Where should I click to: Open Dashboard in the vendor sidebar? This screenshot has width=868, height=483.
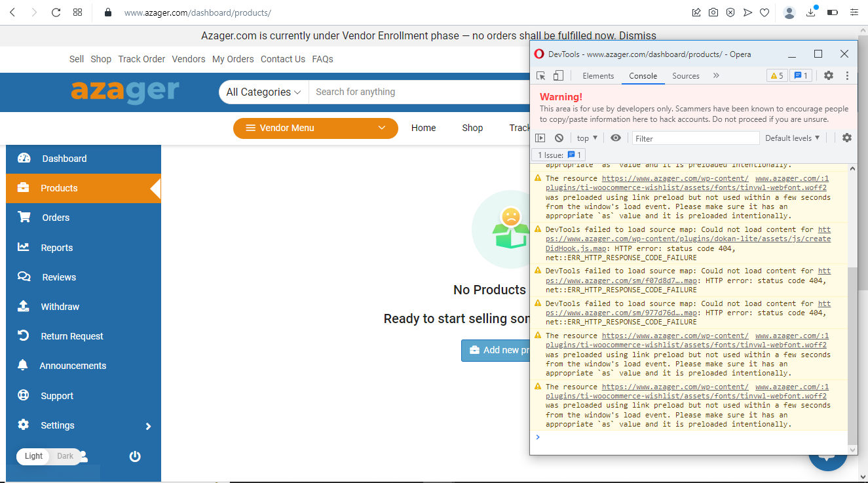click(x=83, y=159)
